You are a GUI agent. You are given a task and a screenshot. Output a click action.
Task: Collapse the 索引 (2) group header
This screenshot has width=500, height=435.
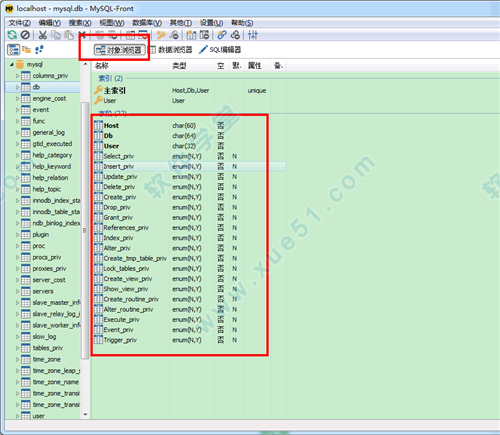tap(110, 78)
